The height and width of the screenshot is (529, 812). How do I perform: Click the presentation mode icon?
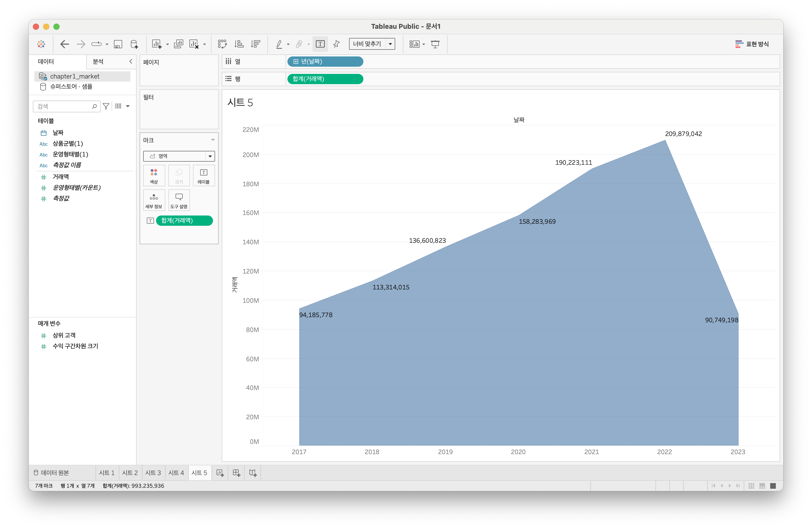point(435,44)
